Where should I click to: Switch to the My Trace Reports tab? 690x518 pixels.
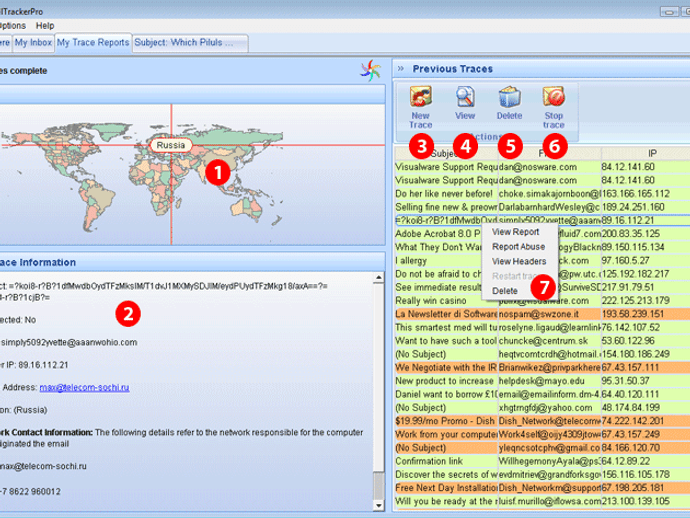(x=93, y=43)
